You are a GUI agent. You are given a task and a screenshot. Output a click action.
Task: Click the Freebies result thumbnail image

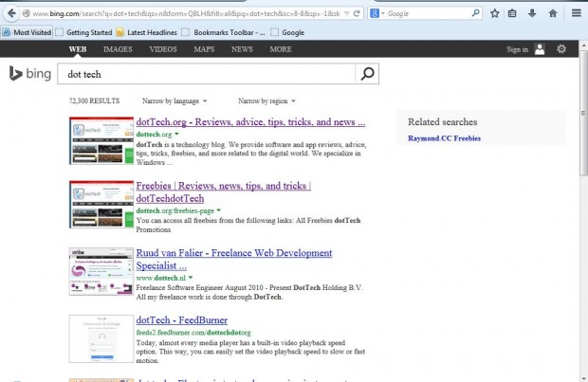point(101,205)
